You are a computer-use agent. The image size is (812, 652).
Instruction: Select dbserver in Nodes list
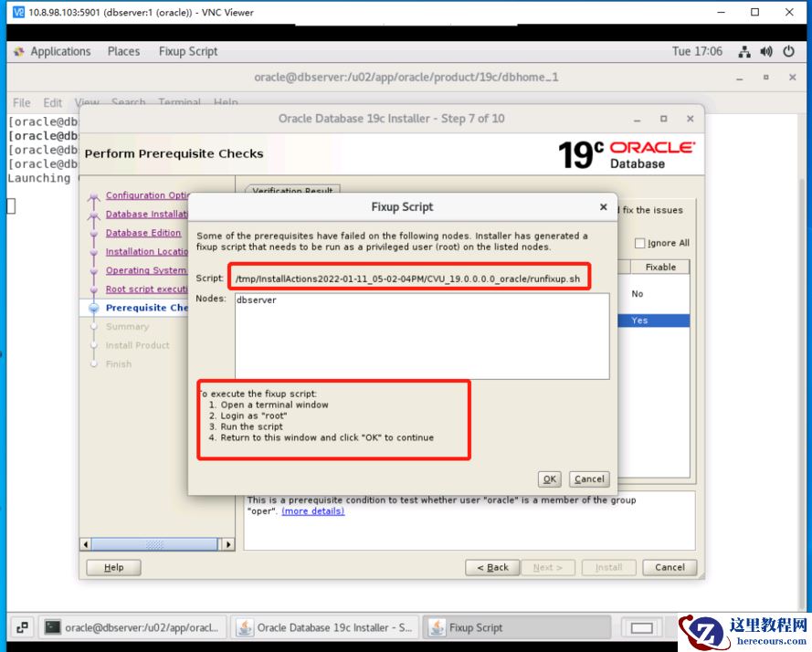point(257,300)
